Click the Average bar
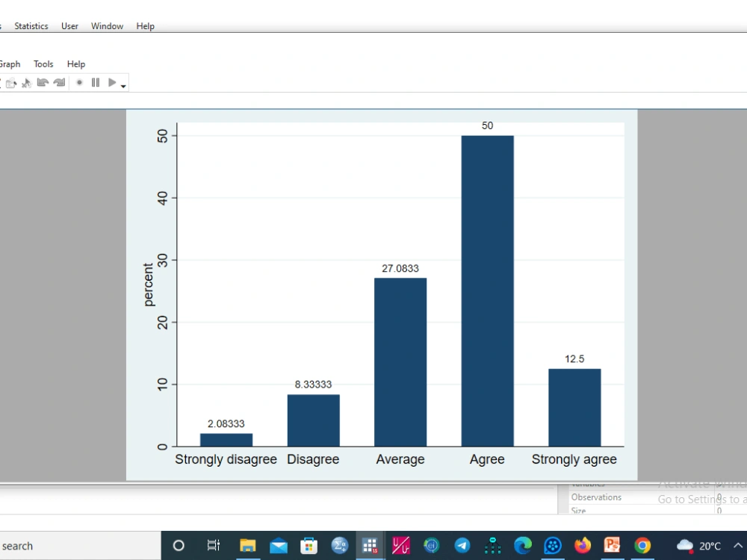This screenshot has width=747, height=560. [x=400, y=362]
